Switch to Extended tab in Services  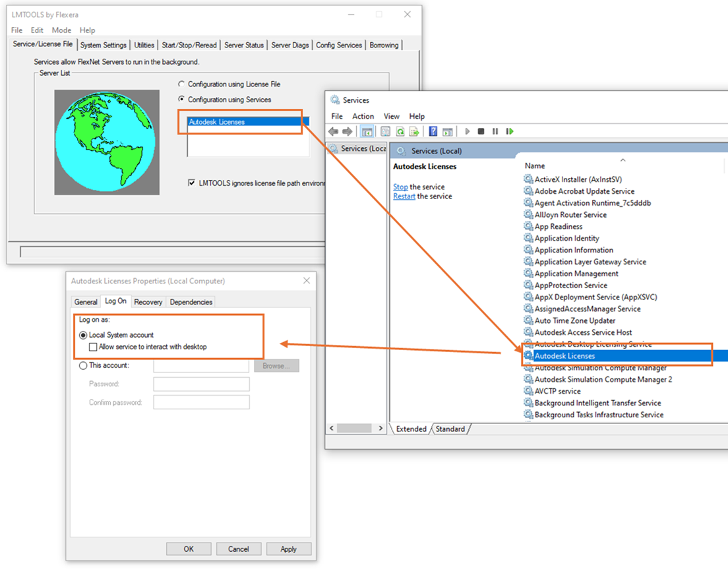(411, 429)
